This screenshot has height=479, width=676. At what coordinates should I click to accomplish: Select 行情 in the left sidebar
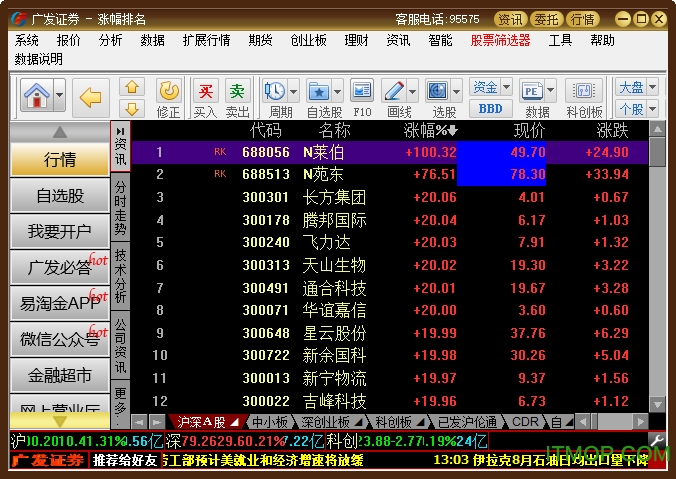[x=60, y=160]
